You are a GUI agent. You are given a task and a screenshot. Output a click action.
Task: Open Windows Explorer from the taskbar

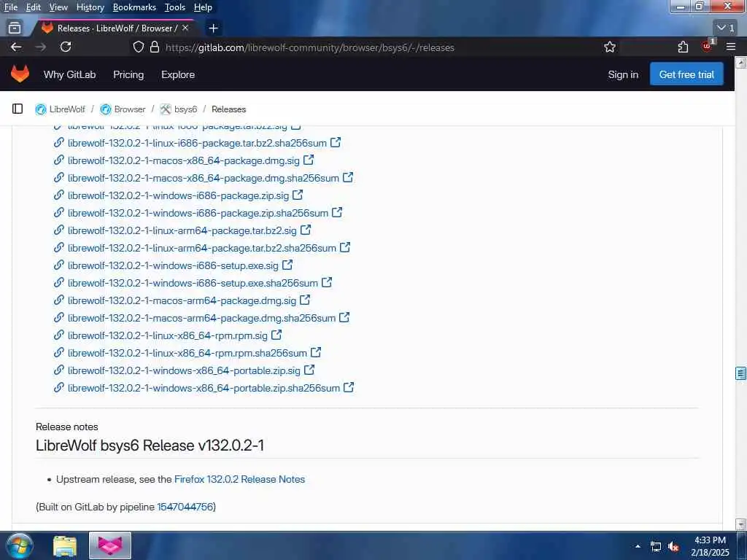point(65,546)
